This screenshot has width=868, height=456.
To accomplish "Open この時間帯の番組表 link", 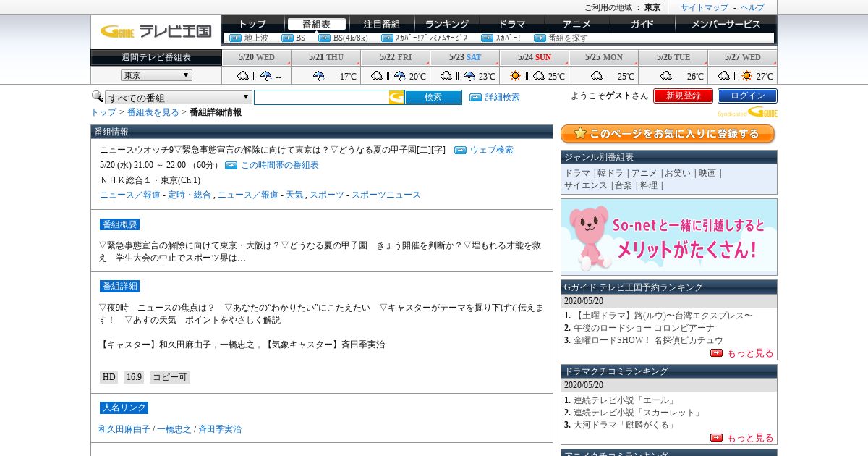I will click(280, 165).
